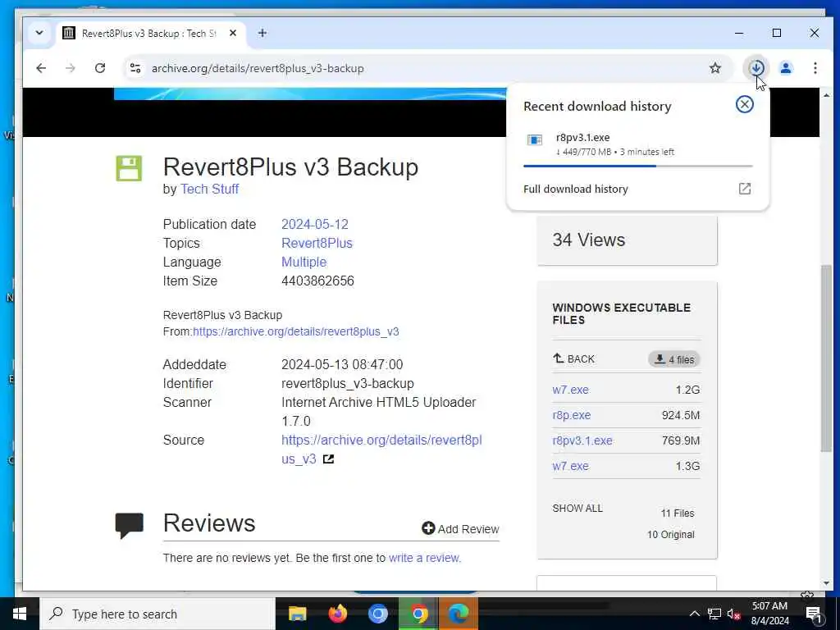Open the blue Chromium taskbar icon
This screenshot has height=630, width=840.
(x=377, y=614)
